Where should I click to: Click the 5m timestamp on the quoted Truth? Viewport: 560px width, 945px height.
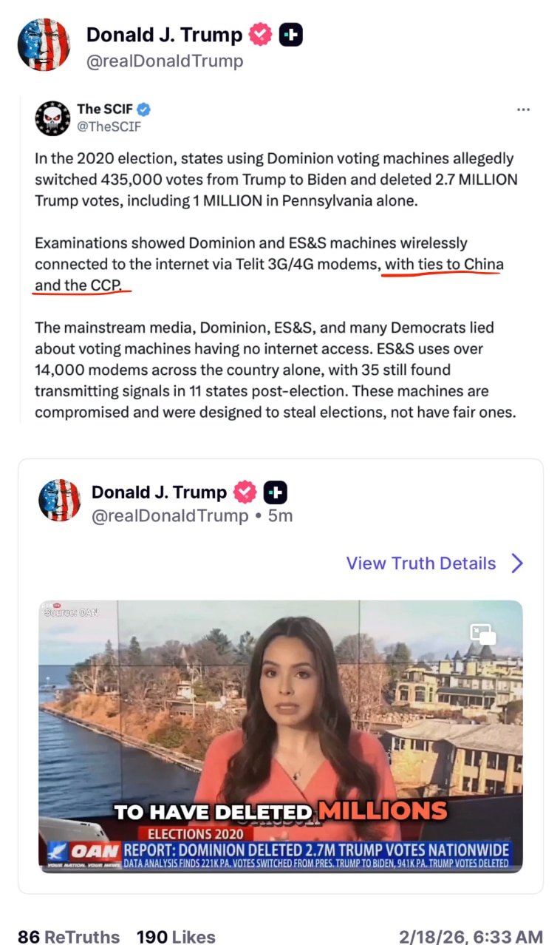tap(280, 515)
